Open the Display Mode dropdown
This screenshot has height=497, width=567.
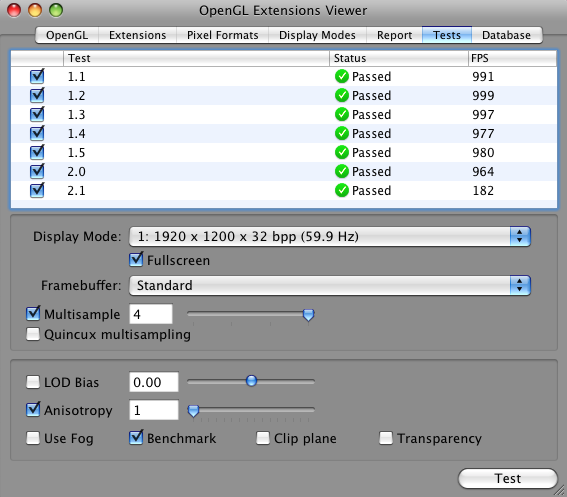330,237
